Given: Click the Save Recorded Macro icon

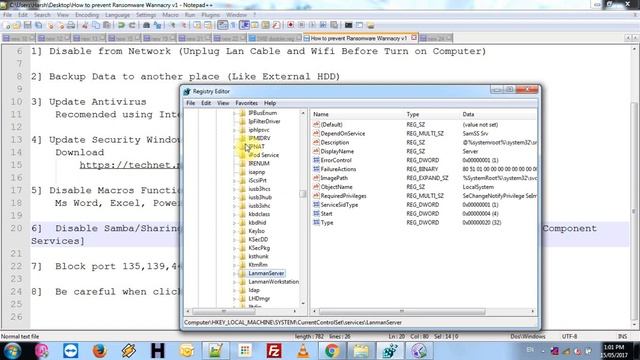Looking at the screenshot, I should (x=334, y=25).
